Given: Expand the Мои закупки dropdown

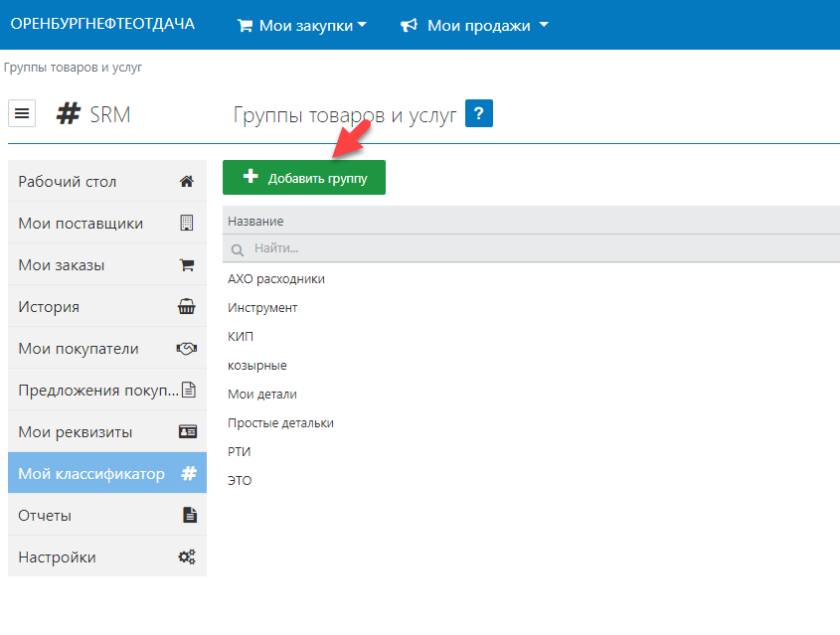Looking at the screenshot, I should 302,26.
